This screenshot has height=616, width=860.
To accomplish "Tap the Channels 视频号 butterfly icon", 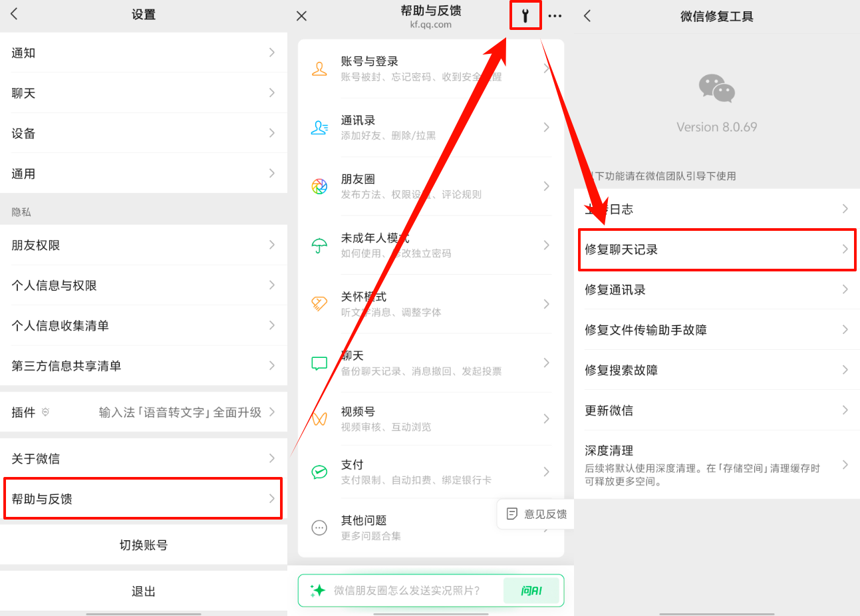I will pos(319,419).
